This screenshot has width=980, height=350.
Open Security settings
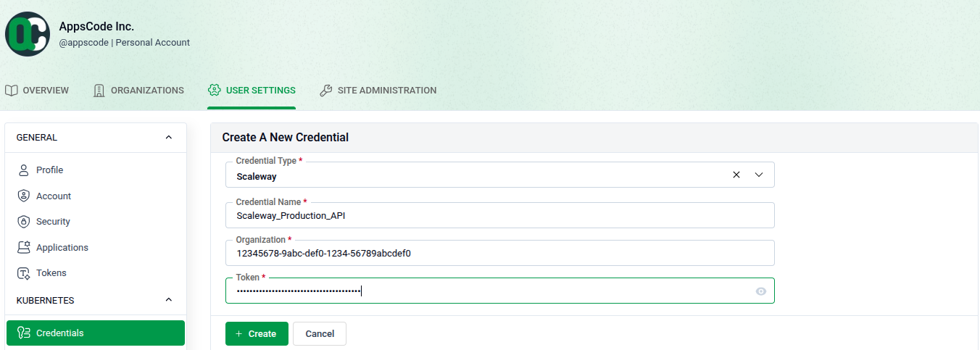click(x=96, y=222)
